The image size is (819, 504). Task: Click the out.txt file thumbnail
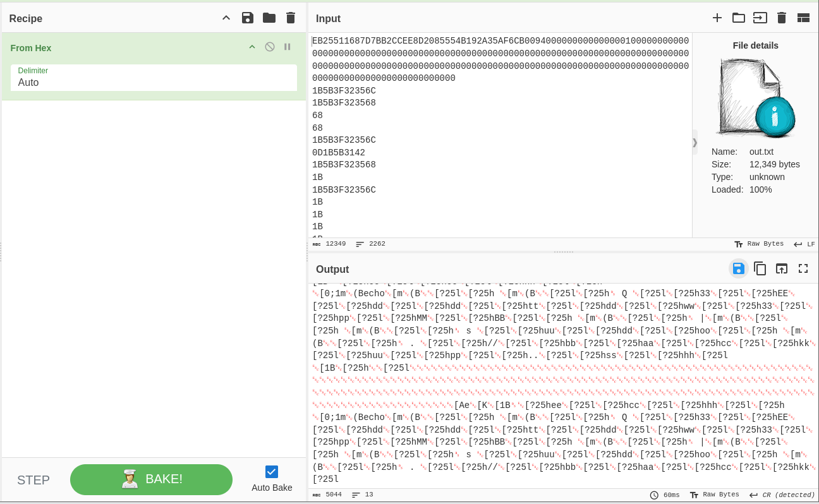[x=756, y=97]
